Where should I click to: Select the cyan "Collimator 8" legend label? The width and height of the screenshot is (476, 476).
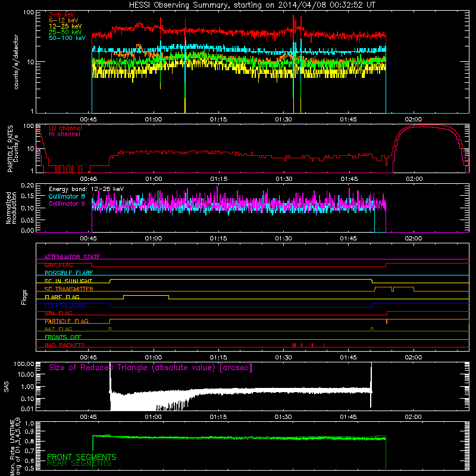click(x=67, y=196)
